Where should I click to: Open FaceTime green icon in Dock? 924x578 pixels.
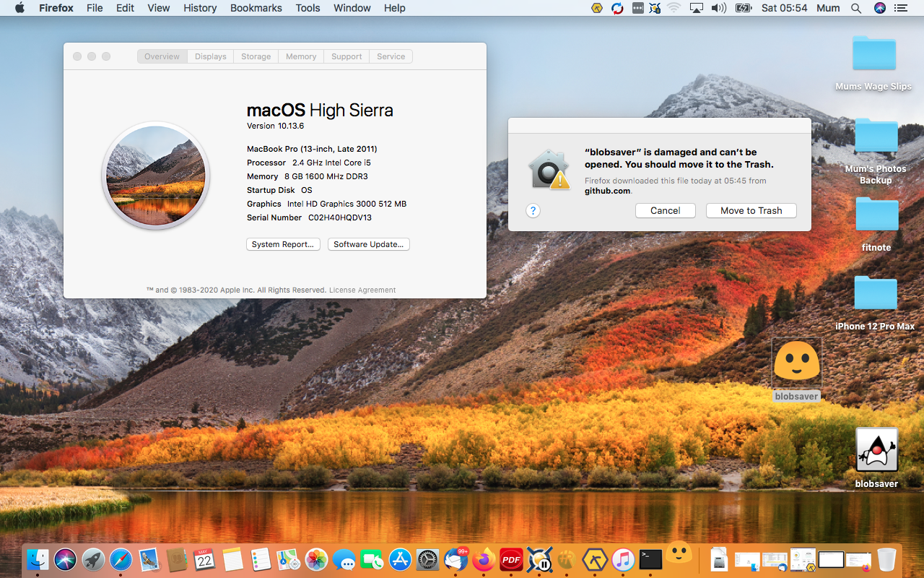pos(372,559)
